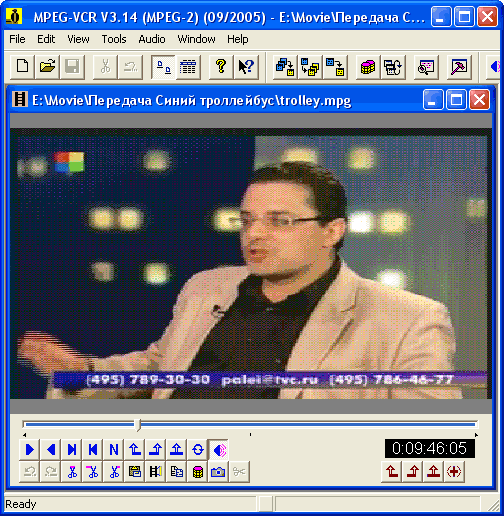
Task: Toggle the list view toolbar button
Action: pos(188,67)
